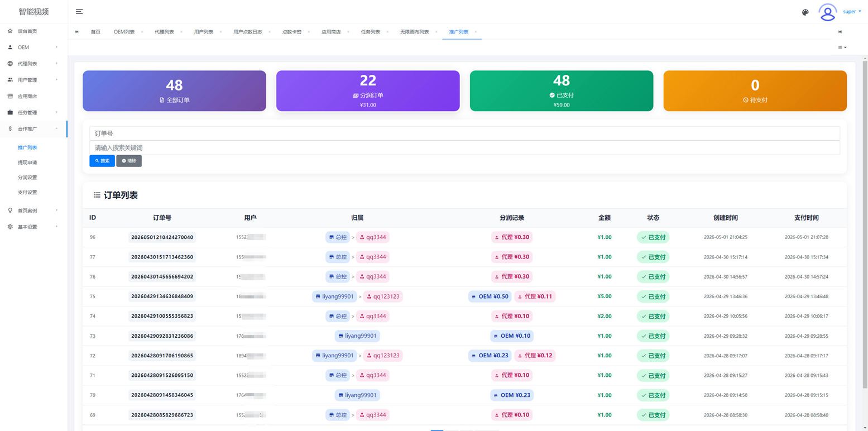Screen dimensions: 868x431
Task: Expand the 用户管理 sidebar menu
Action: (x=33, y=80)
